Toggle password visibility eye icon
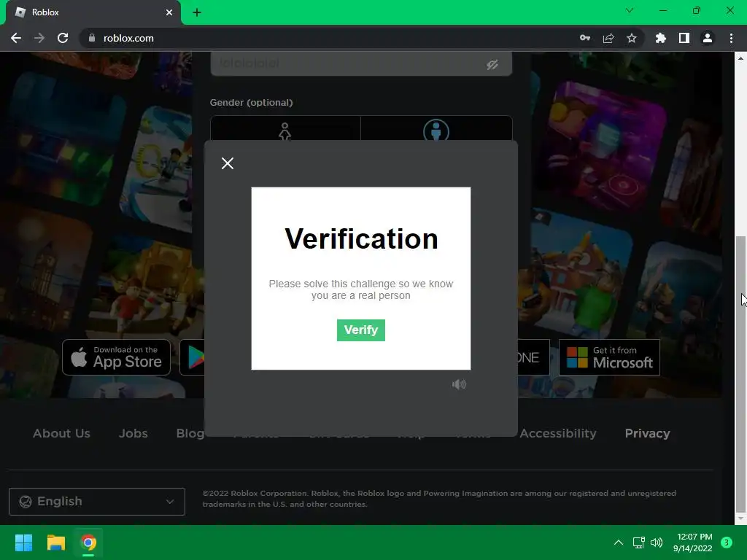Screen dimensions: 747x560 [492, 64]
